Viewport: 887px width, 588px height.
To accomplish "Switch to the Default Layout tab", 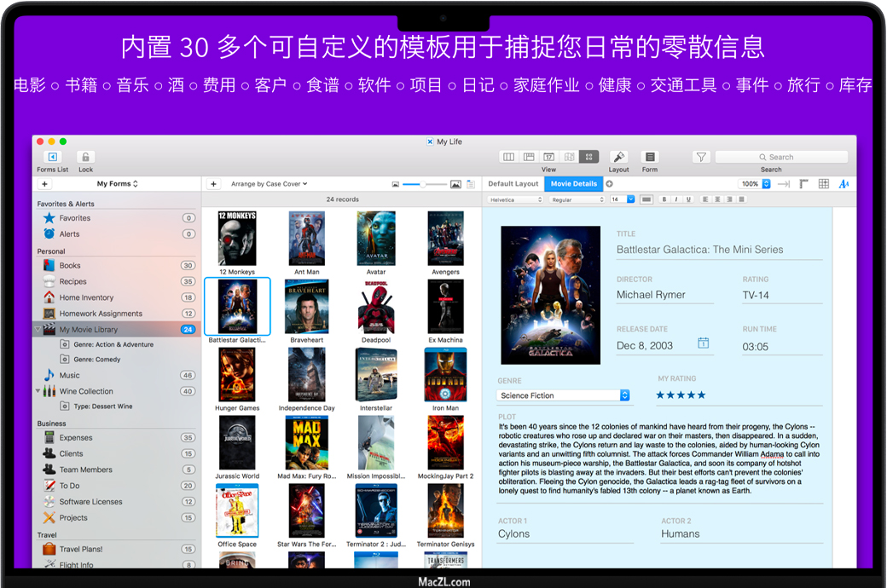I will (x=513, y=184).
